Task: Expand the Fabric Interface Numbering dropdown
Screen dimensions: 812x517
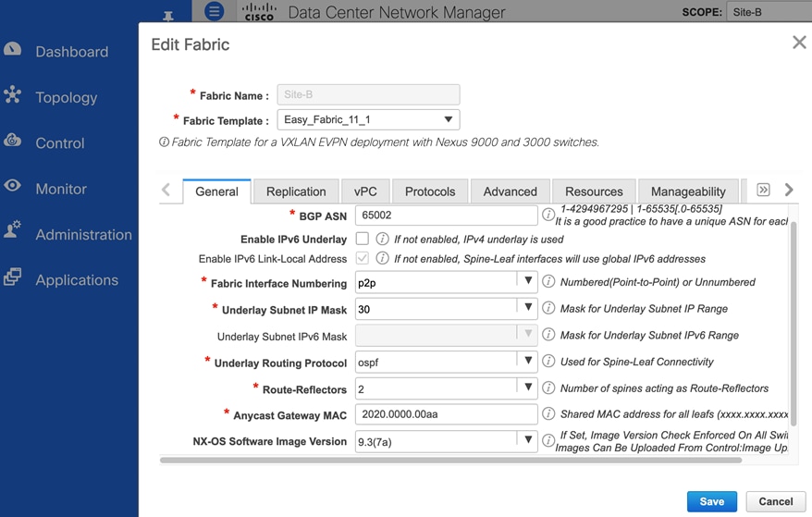Action: pyautogui.click(x=528, y=281)
